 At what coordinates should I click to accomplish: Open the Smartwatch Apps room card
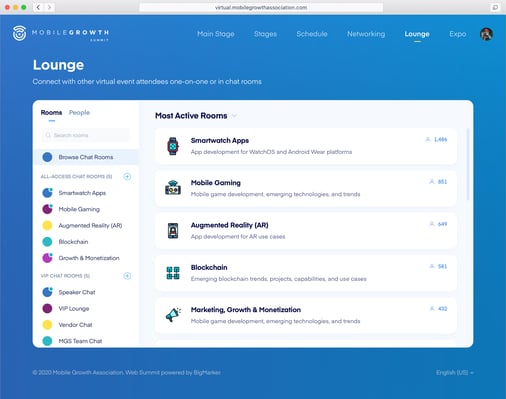click(306, 146)
